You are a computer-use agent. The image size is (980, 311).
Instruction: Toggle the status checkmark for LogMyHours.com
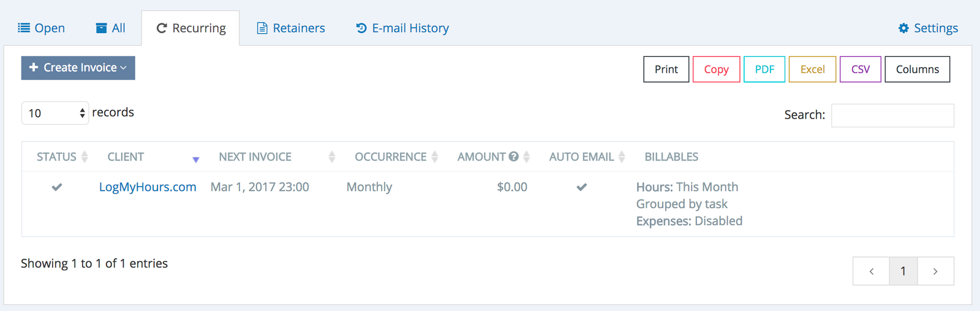coord(57,187)
